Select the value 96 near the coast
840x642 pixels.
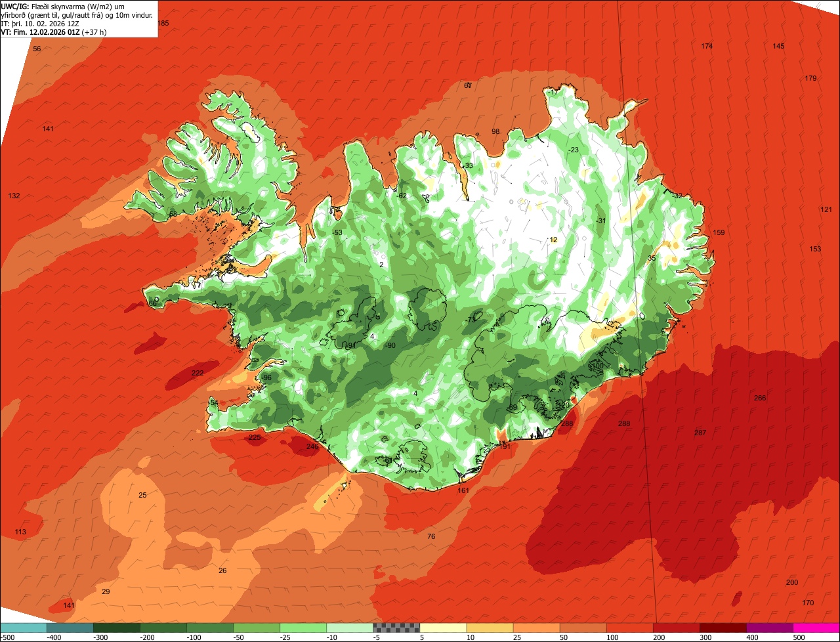267,378
